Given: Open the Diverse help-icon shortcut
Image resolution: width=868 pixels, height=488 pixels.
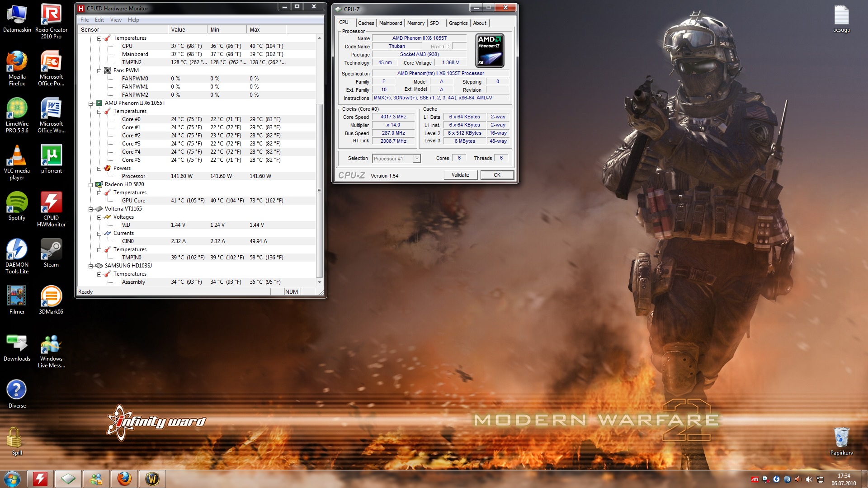Looking at the screenshot, I should tap(17, 394).
